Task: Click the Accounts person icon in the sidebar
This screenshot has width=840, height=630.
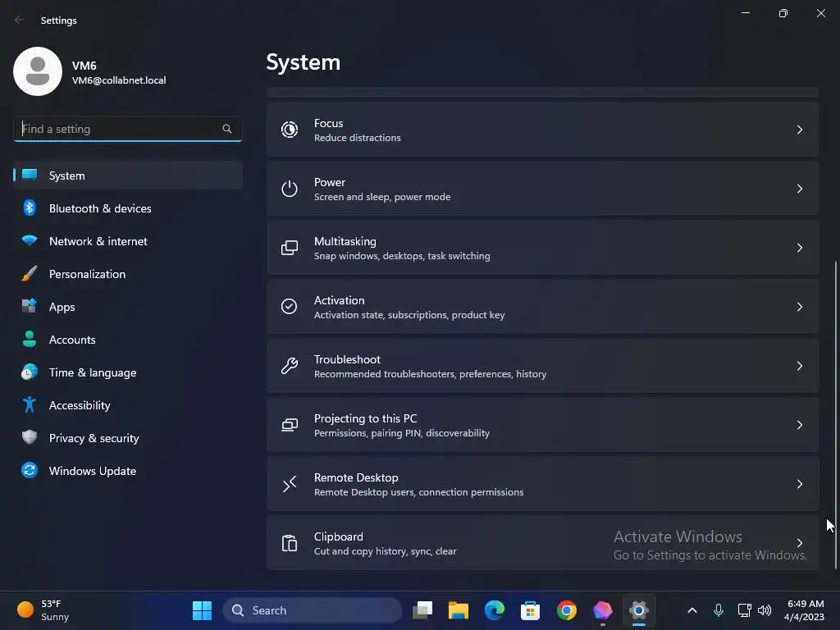Action: [30, 339]
